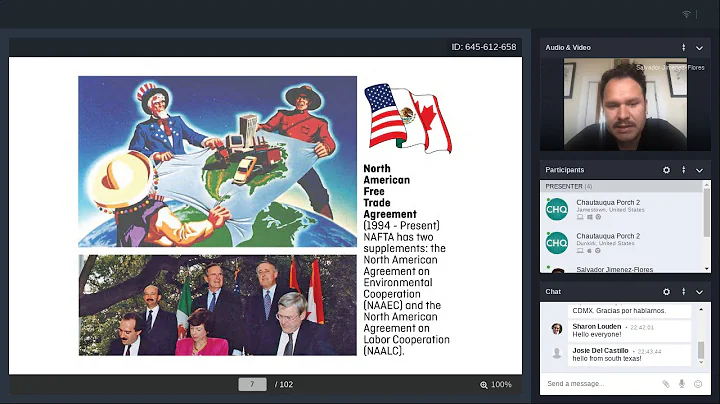Click the Participants panel move handle icon
The width and height of the screenshot is (720, 404).
coord(683,170)
